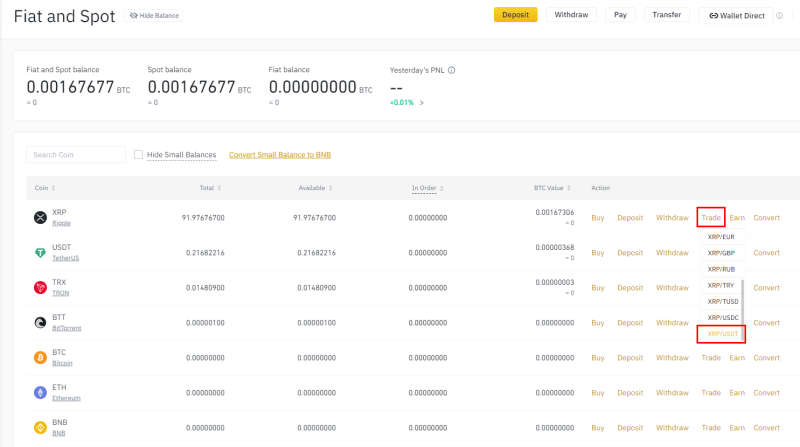Click Withdraw in the TRX row
Image resolution: width=800 pixels, height=447 pixels.
coord(672,288)
